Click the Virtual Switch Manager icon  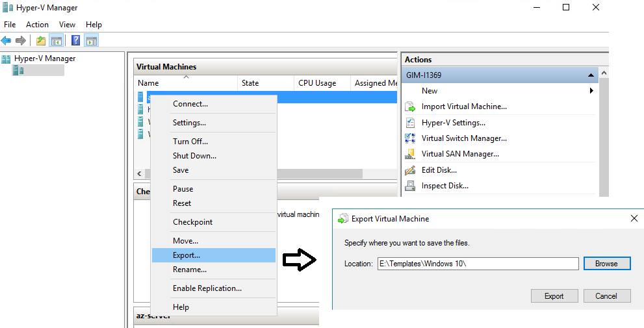pos(410,138)
